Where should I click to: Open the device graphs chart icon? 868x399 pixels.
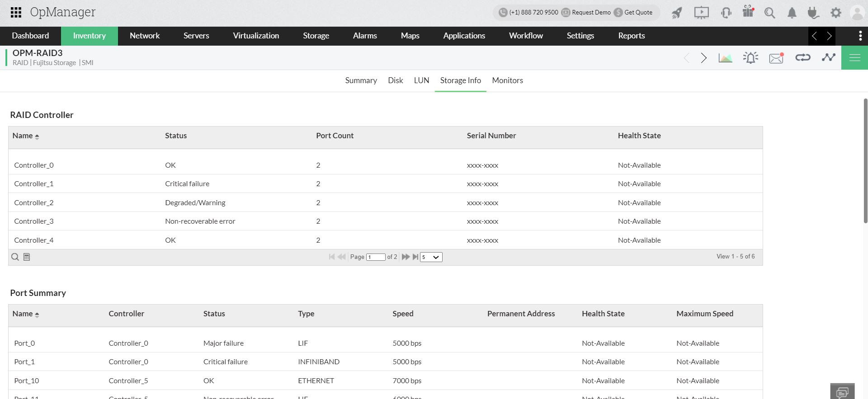click(725, 58)
